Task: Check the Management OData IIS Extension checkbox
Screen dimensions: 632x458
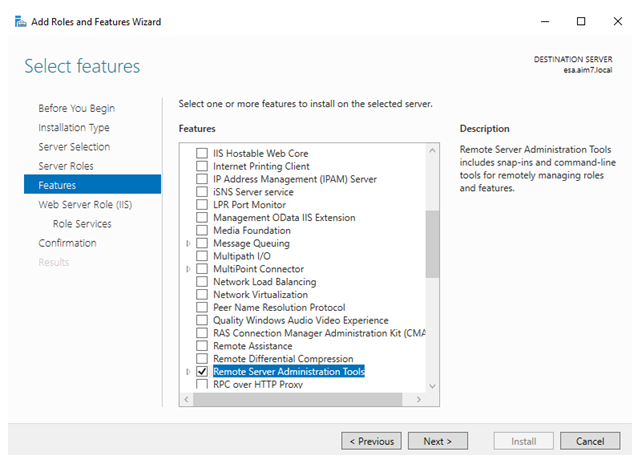Action: tap(202, 218)
